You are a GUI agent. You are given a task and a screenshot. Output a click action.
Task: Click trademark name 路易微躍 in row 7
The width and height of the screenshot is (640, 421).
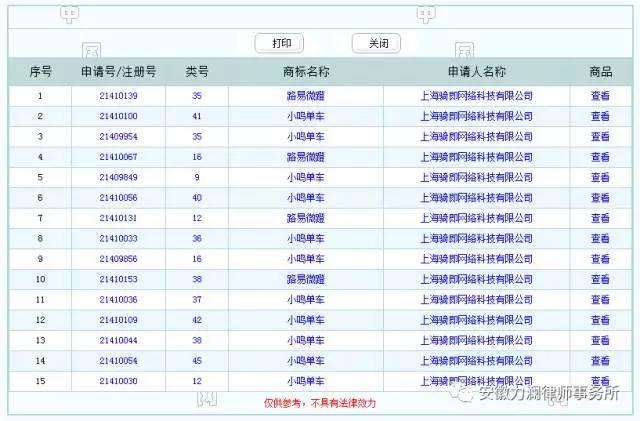click(x=306, y=218)
